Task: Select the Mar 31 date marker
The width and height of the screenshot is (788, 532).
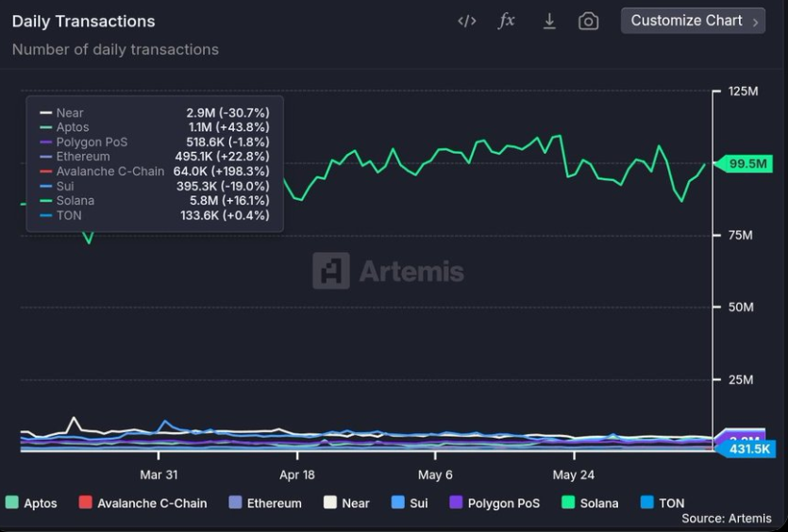Action: pyautogui.click(x=159, y=474)
